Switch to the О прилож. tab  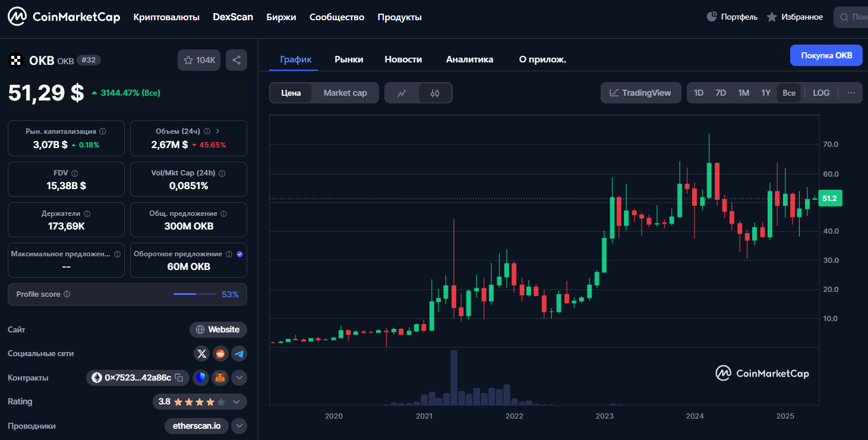[x=542, y=59]
